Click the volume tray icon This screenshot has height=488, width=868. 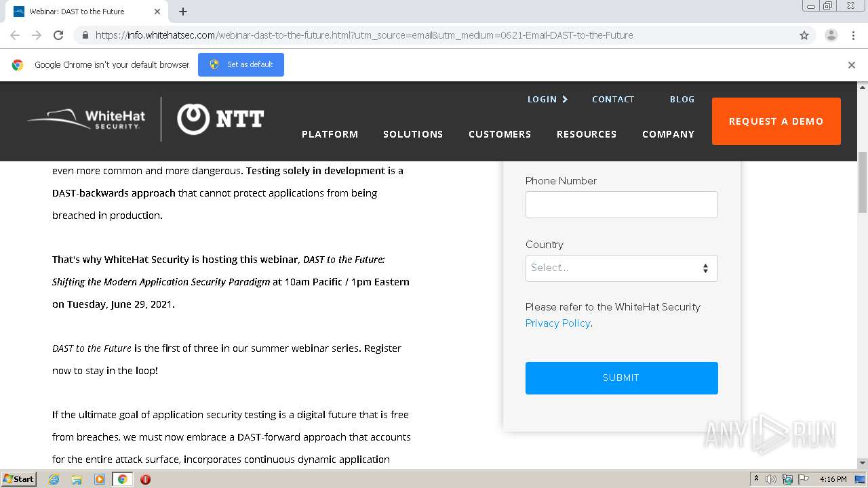point(771,479)
